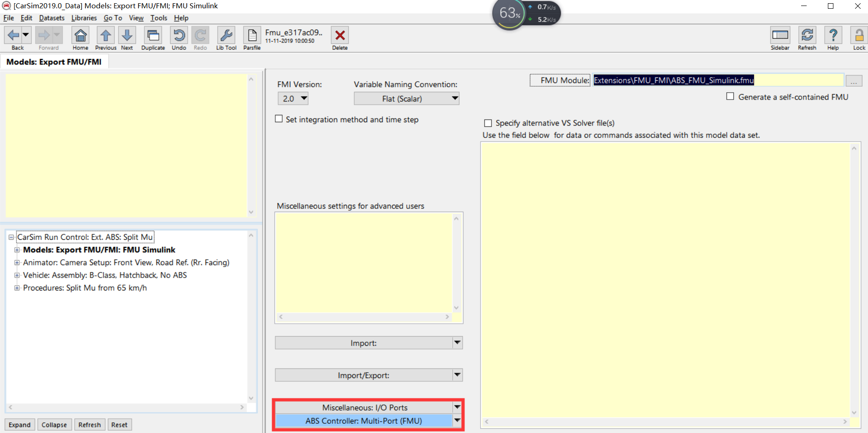This screenshot has width=868, height=433.
Task: Go to the Home screen icon
Action: tap(80, 35)
